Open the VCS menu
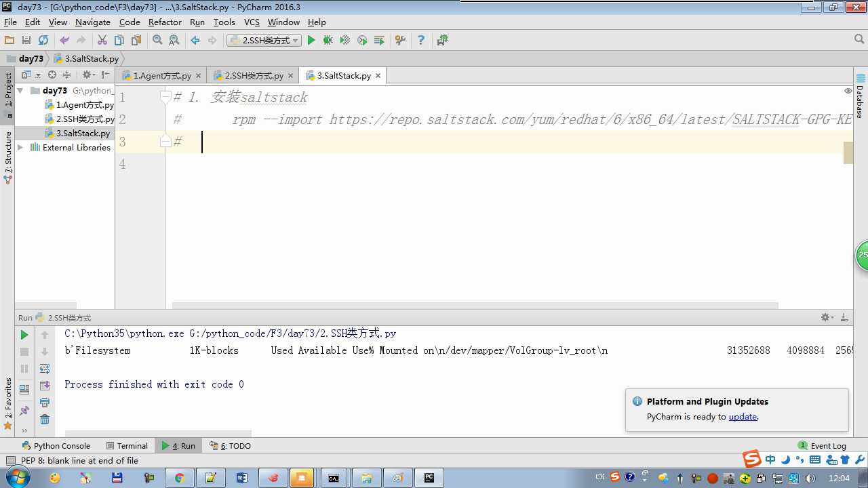The height and width of the screenshot is (488, 868). click(252, 22)
